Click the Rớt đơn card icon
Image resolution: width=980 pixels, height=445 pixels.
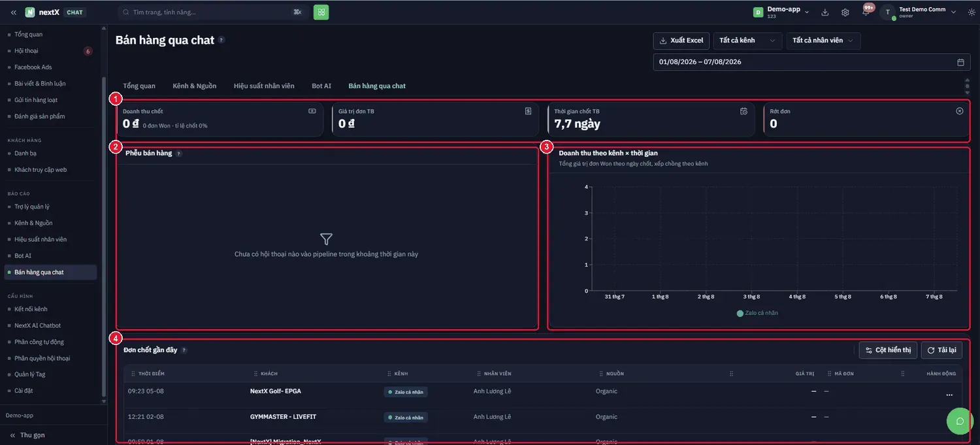coord(960,111)
